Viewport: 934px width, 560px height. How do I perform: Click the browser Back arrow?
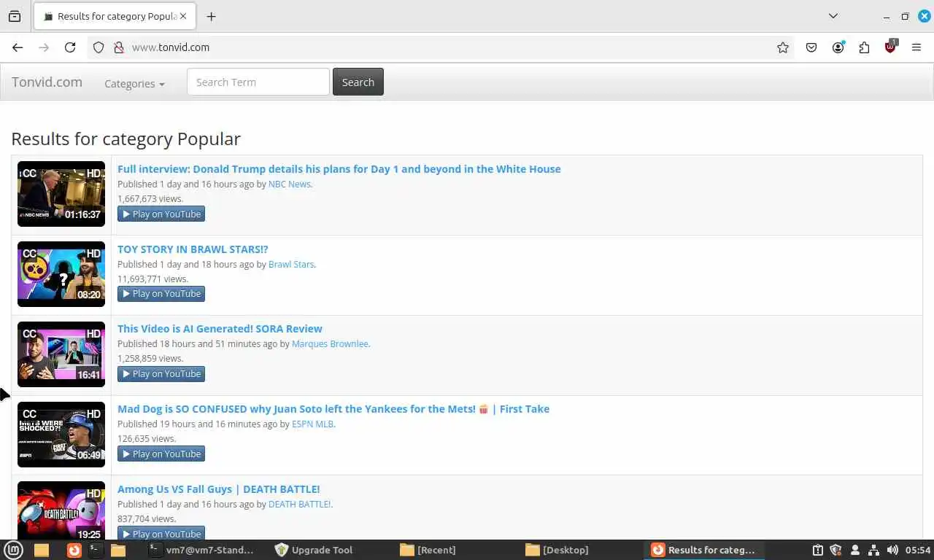pyautogui.click(x=18, y=47)
